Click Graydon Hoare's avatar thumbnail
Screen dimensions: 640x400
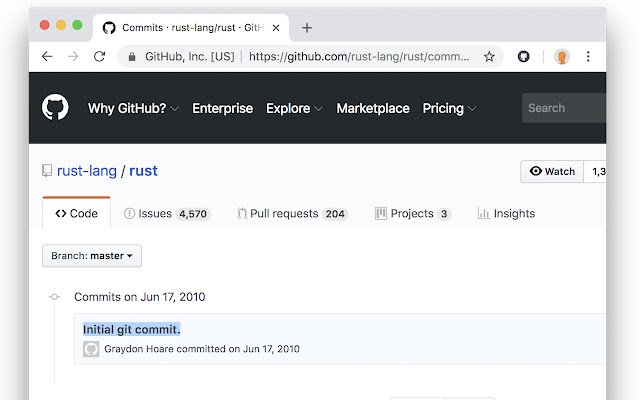91,349
